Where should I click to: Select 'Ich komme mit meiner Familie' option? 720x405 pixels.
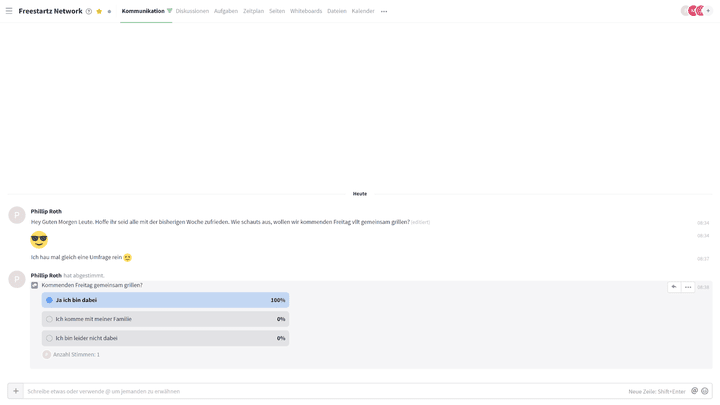tap(165, 319)
